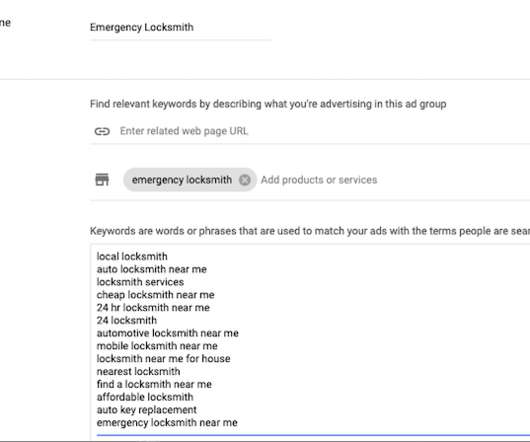Click the affordable locksmith keyword line

(145, 397)
